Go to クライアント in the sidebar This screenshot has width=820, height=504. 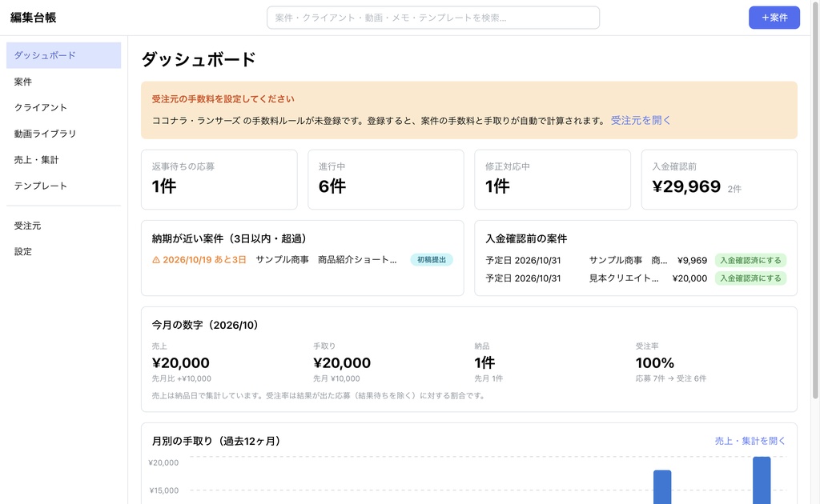[63, 107]
